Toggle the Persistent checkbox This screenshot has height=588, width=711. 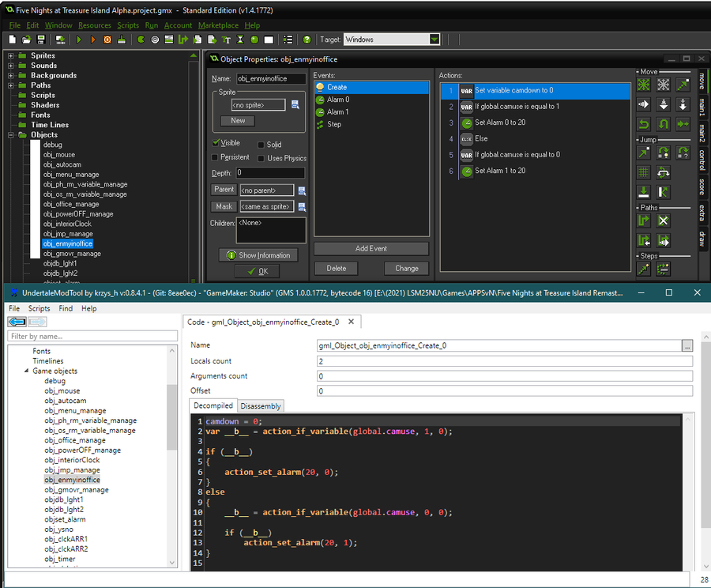pos(216,157)
